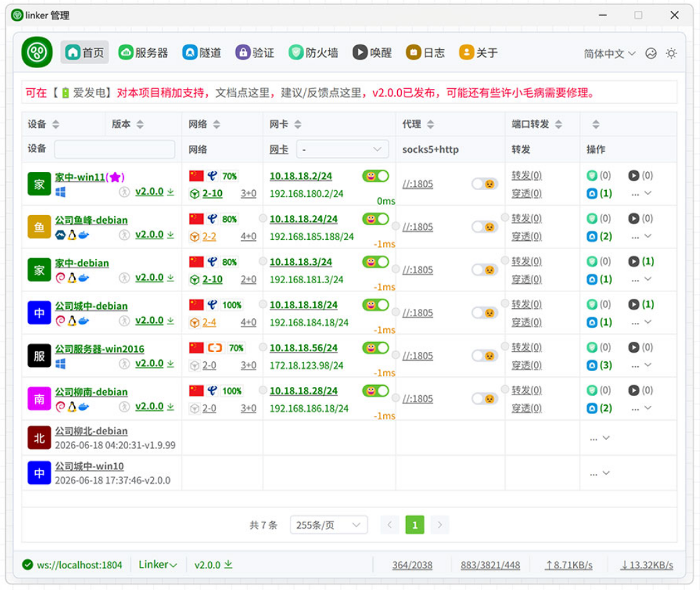Open the 验证 verification tab
This screenshot has width=700, height=590.
(x=255, y=53)
